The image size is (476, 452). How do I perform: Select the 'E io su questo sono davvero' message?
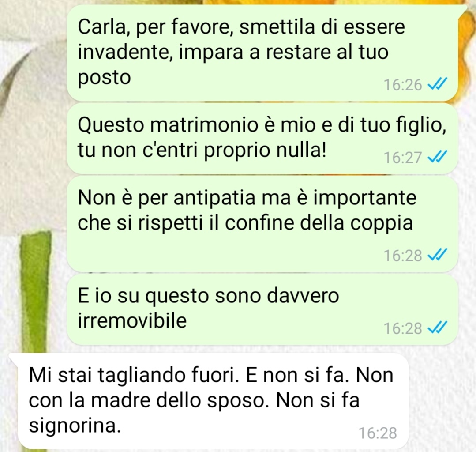point(262,309)
